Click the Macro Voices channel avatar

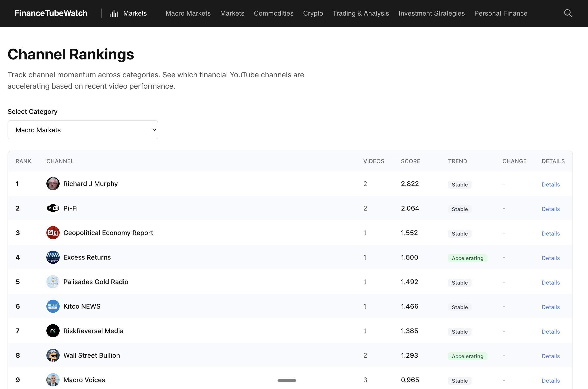(53, 380)
